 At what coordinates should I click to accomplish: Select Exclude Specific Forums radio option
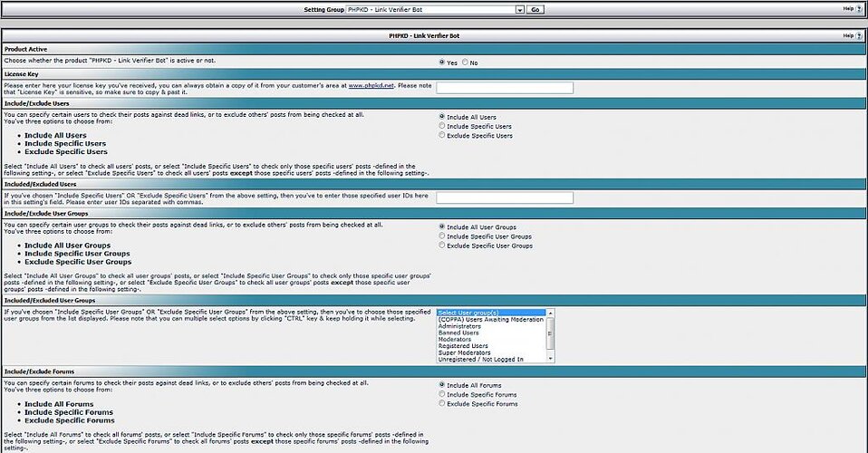tap(442, 403)
